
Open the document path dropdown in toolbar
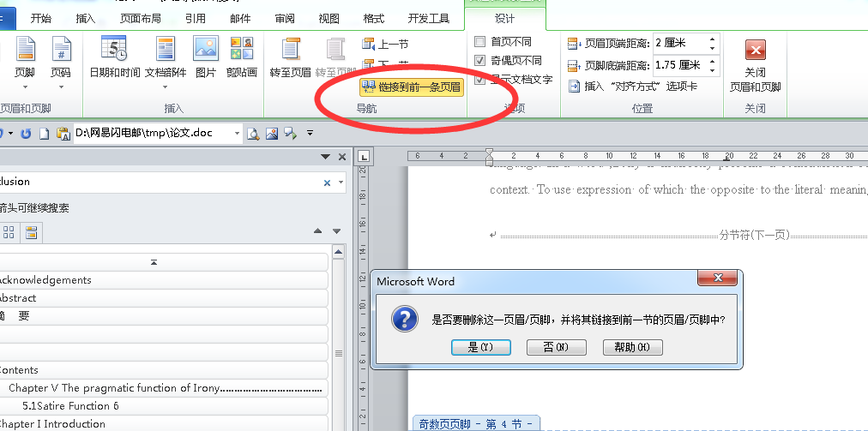(x=237, y=134)
